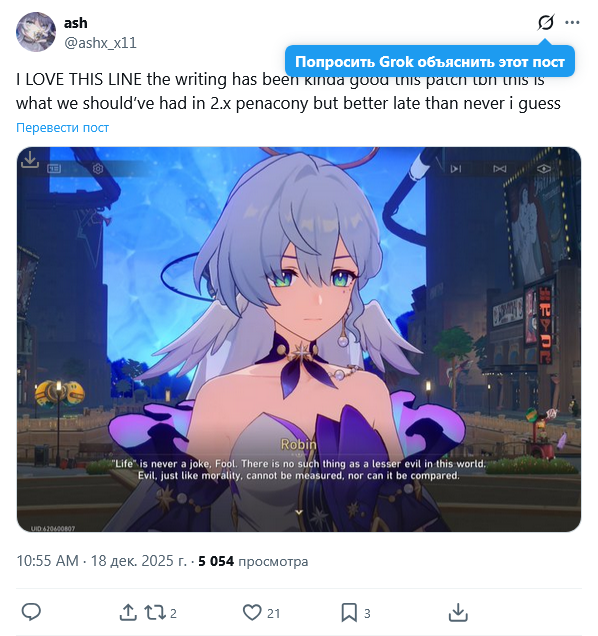Viewport: 598px width, 636px height.
Task: Click the Попросить Grok объяснить этот пост tooltip
Action: 430,62
